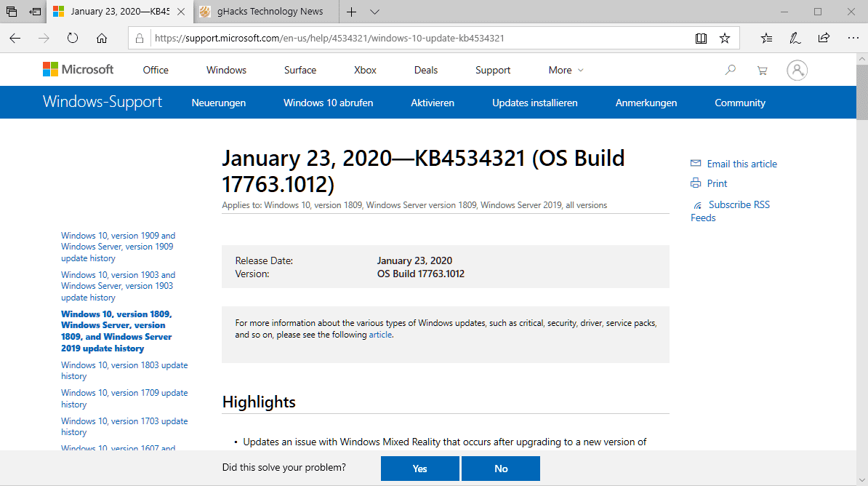
Task: Share this page
Action: pyautogui.click(x=823, y=37)
